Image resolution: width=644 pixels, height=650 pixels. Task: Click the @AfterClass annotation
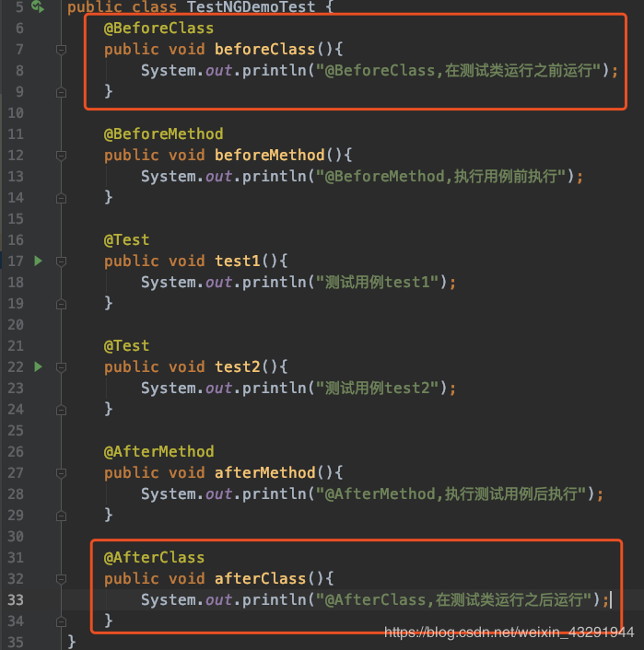pyautogui.click(x=154, y=558)
